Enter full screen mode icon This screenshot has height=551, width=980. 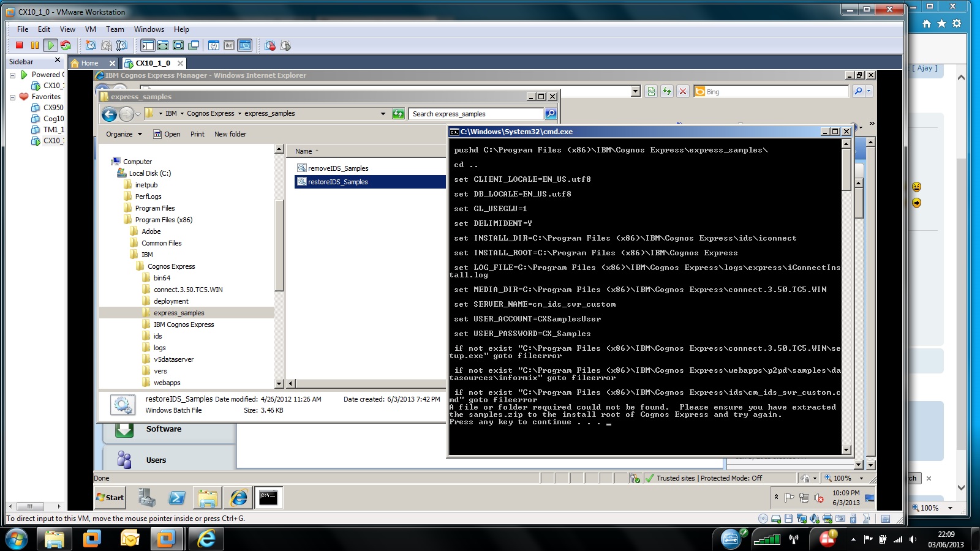(x=178, y=45)
